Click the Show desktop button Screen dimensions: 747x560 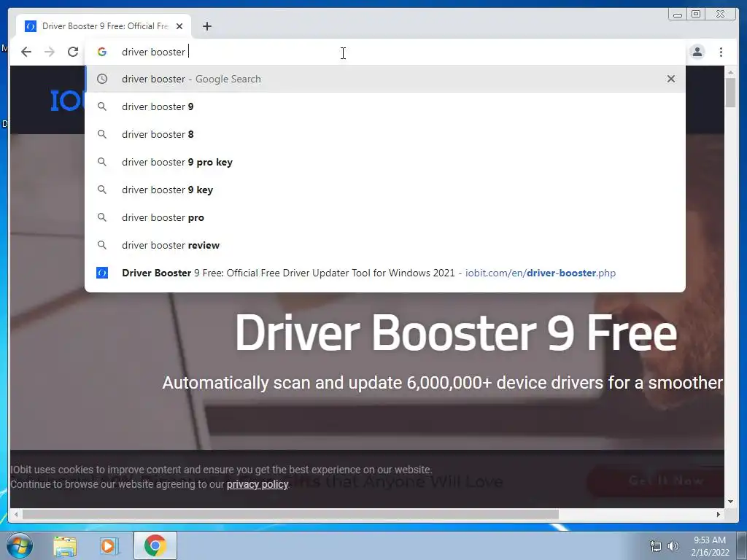tap(742, 545)
